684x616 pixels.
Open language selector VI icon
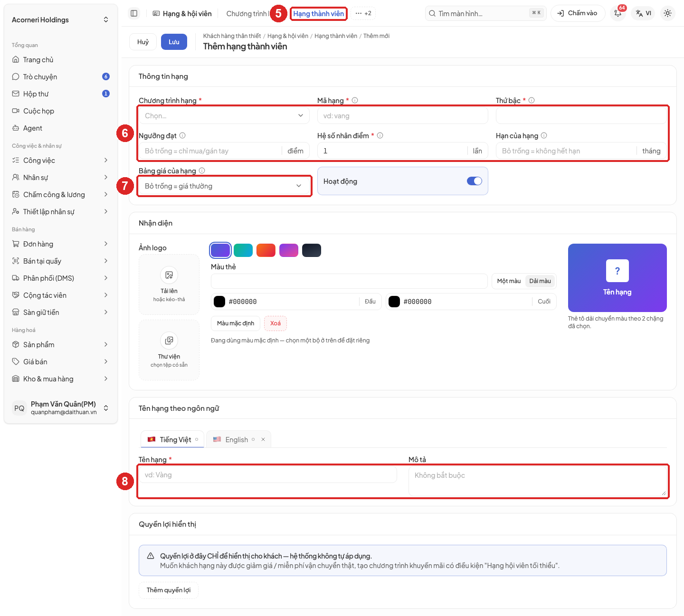tap(644, 13)
